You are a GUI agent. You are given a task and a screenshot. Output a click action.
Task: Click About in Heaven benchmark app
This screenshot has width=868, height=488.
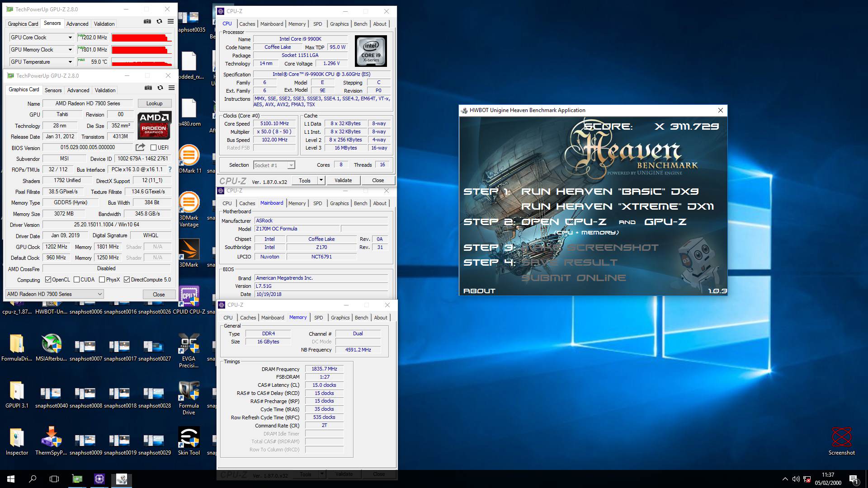pyautogui.click(x=479, y=291)
